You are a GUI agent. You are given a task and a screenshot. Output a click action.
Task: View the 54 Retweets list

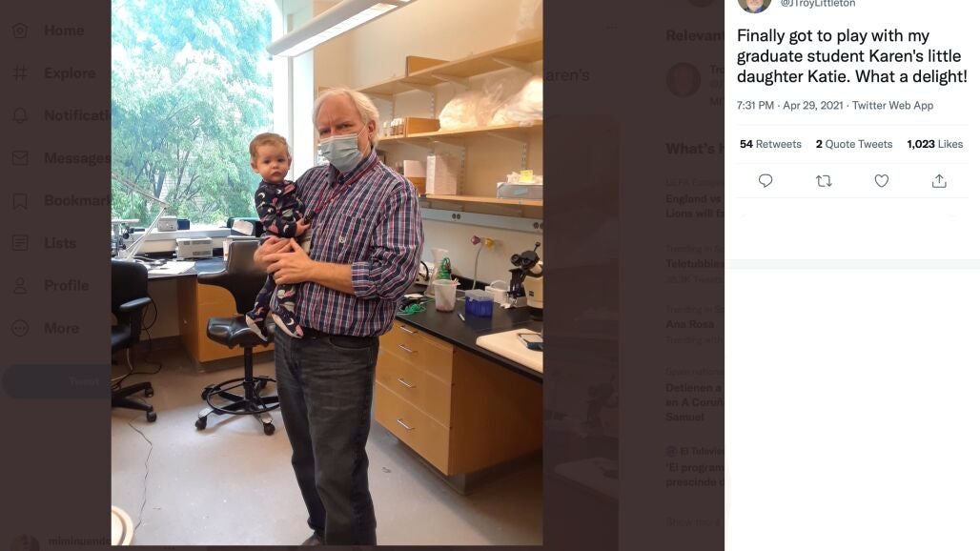tap(770, 144)
